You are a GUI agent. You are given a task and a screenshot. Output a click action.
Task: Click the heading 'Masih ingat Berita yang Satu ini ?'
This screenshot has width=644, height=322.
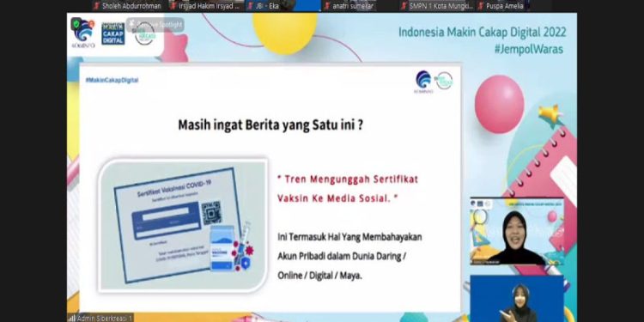click(x=270, y=125)
